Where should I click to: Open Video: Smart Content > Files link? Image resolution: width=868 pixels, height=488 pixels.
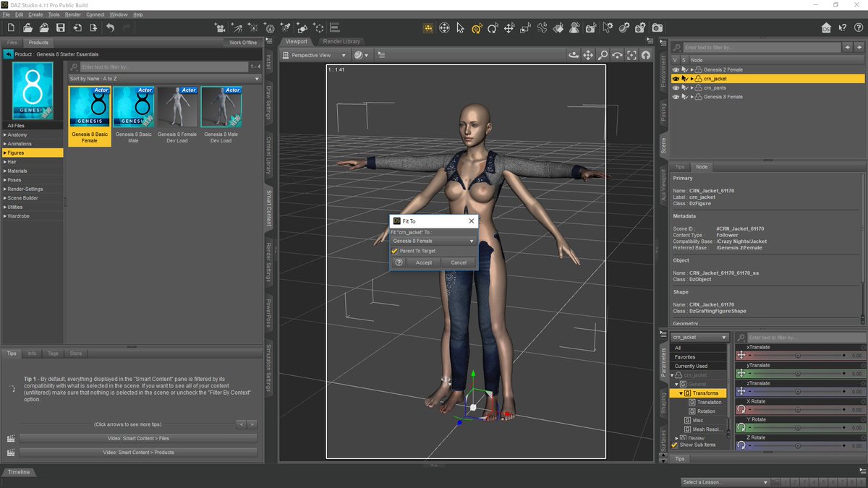tap(138, 438)
